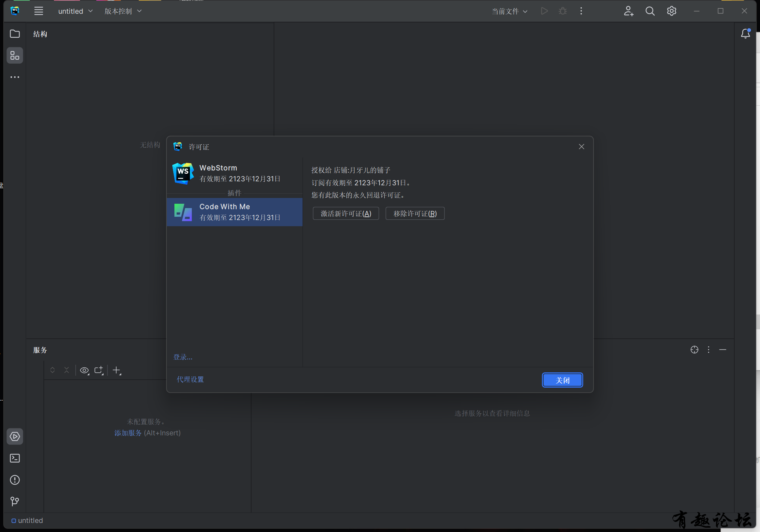Image resolution: width=760 pixels, height=532 pixels.
Task: Open the Project folder tool window
Action: click(x=15, y=34)
